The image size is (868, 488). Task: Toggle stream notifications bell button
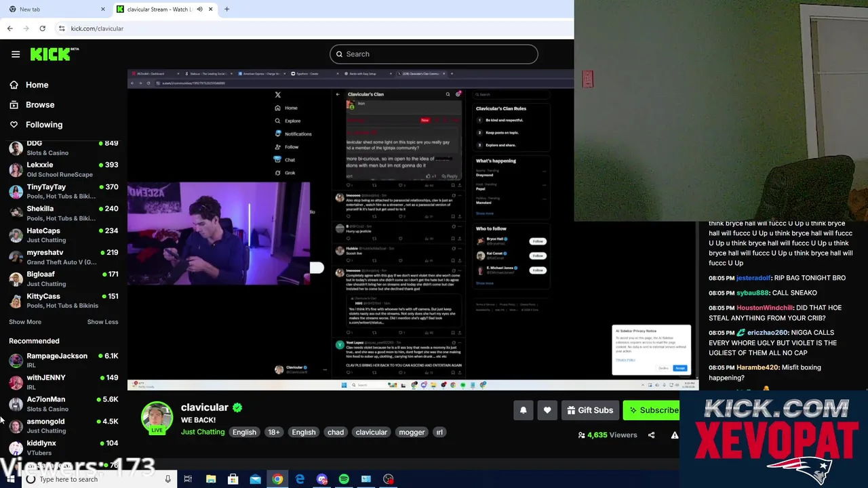524,410
